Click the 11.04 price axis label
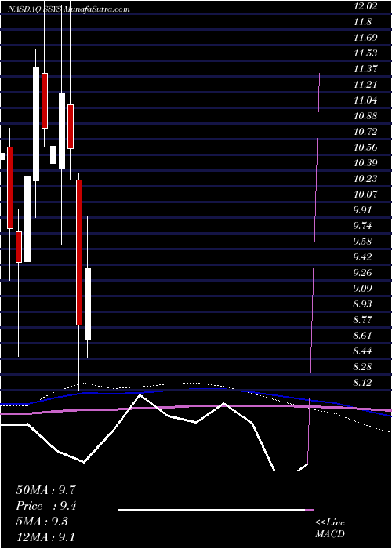 point(365,100)
